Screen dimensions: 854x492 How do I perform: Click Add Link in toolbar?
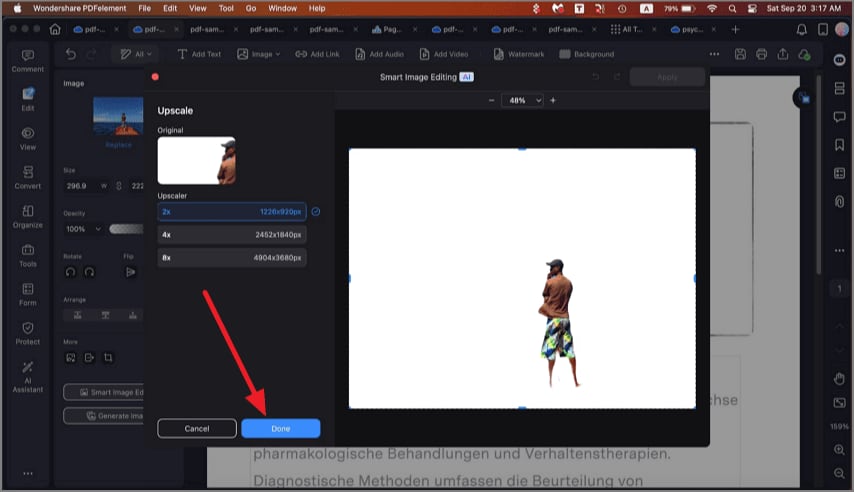click(318, 54)
